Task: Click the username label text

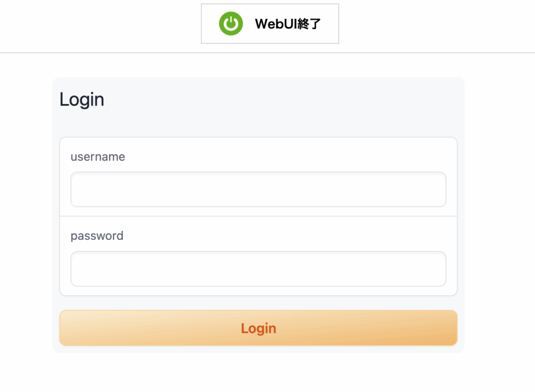Action: coord(98,157)
